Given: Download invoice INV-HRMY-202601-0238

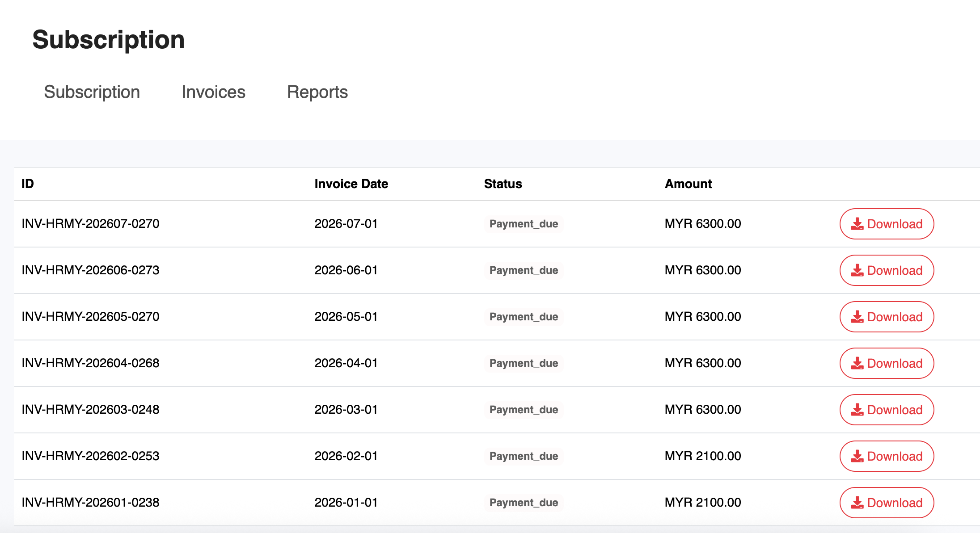Looking at the screenshot, I should point(887,503).
